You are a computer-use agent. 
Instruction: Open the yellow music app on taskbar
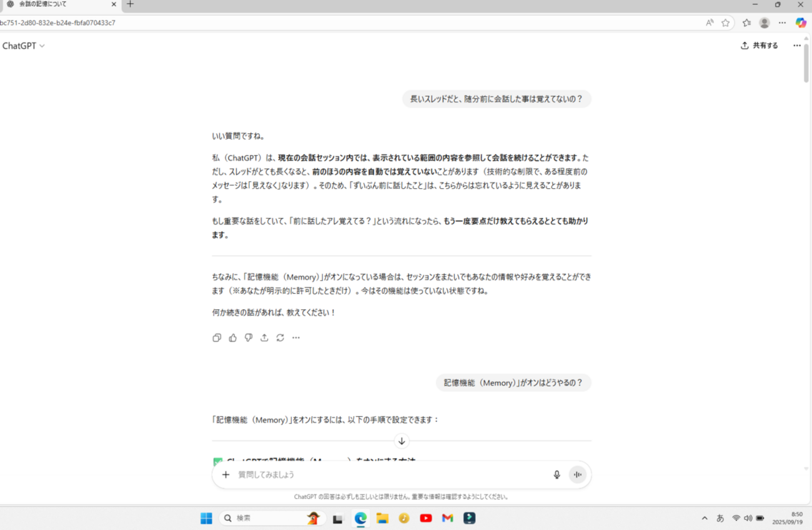coord(404,518)
